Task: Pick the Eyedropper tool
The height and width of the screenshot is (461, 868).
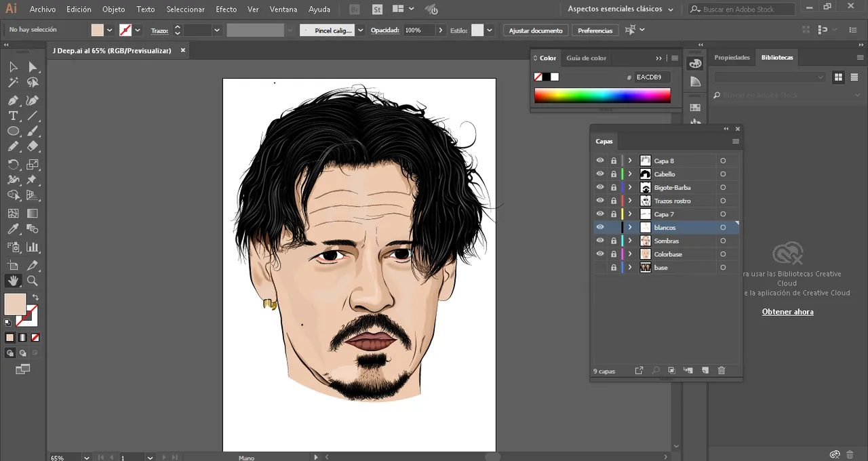Action: tap(13, 230)
